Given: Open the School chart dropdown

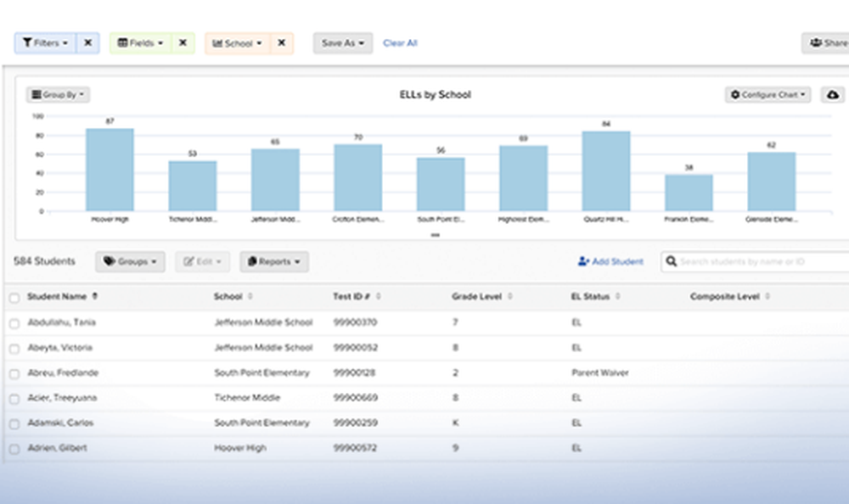Looking at the screenshot, I should (237, 42).
